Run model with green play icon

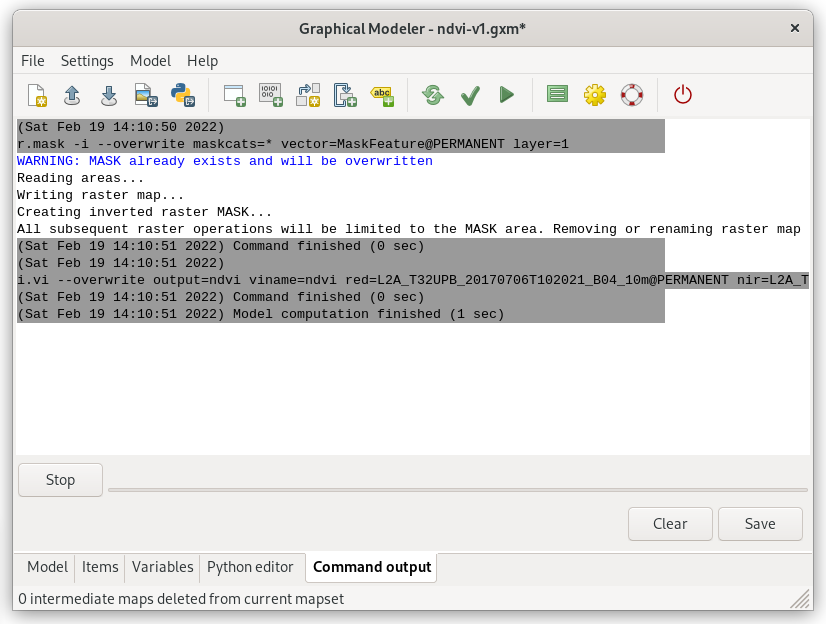pos(506,95)
